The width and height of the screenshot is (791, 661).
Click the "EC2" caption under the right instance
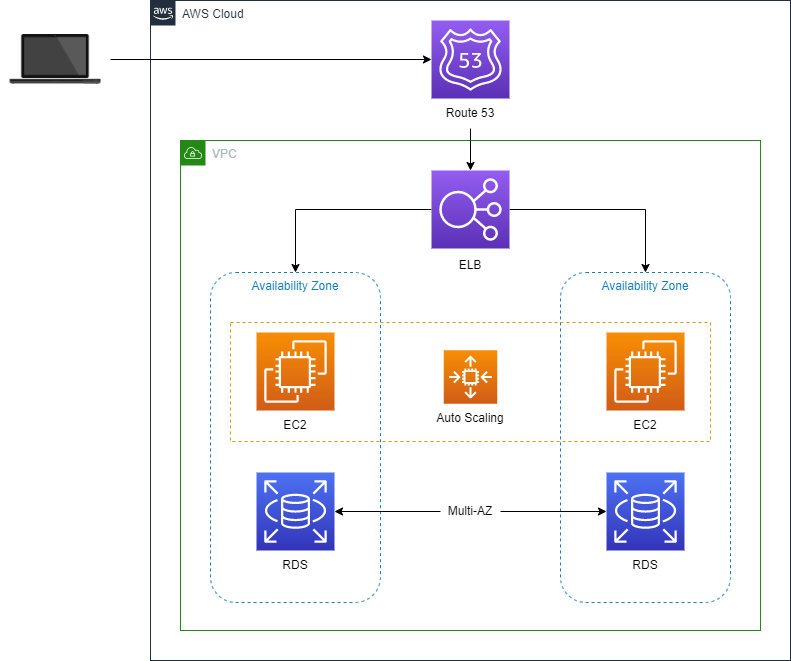point(645,425)
